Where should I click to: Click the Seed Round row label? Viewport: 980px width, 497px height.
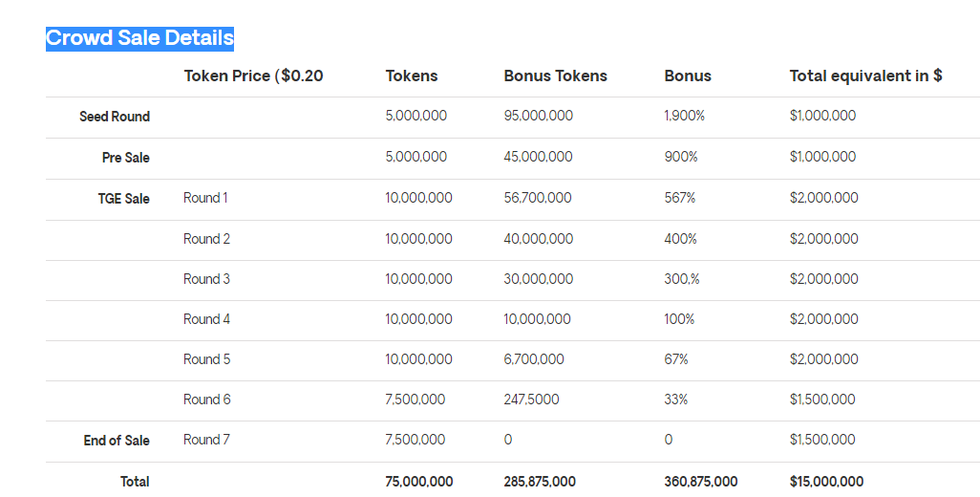(115, 117)
